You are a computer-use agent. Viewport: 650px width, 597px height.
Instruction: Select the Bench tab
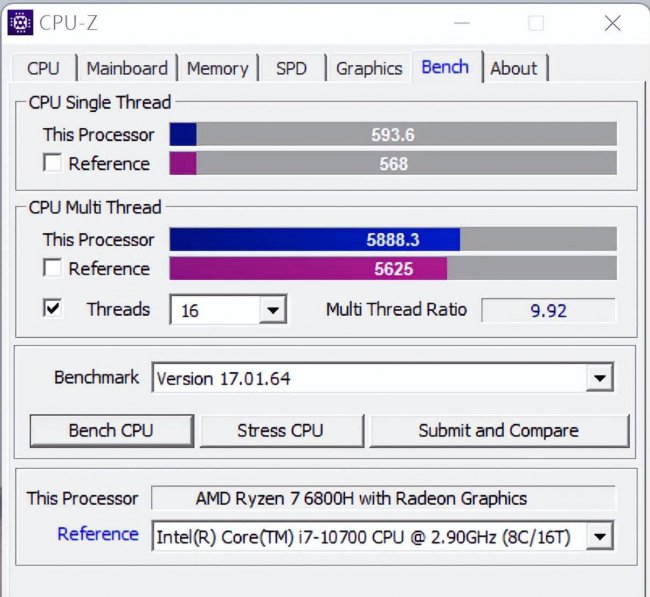[445, 67]
